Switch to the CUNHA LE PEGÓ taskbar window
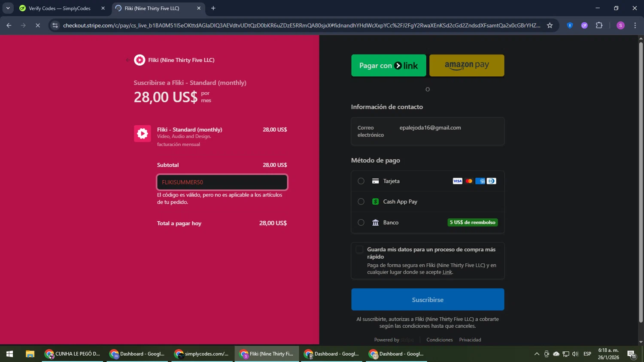 73,354
